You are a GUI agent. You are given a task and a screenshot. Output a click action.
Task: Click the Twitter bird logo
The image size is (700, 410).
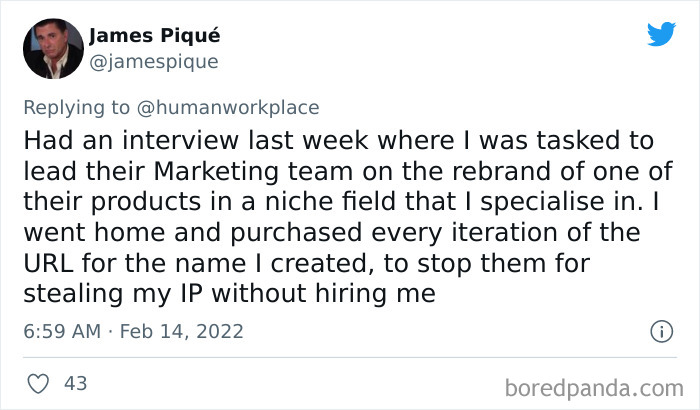click(x=661, y=35)
